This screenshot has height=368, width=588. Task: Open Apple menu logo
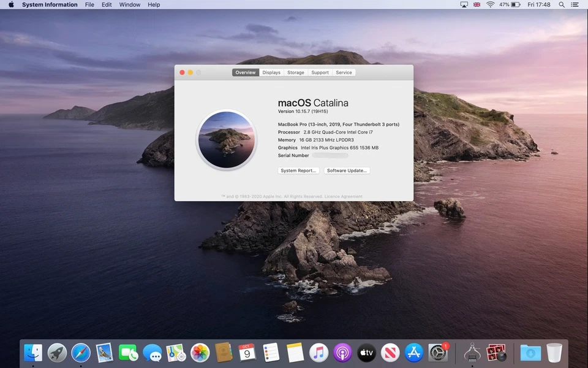(x=11, y=4)
